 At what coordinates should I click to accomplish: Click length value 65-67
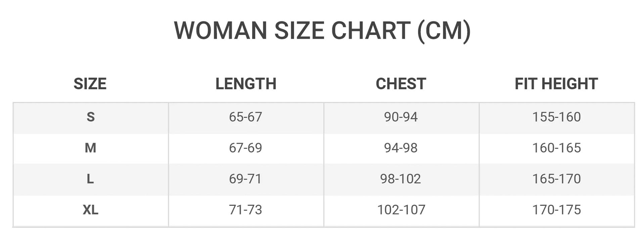[x=245, y=117]
